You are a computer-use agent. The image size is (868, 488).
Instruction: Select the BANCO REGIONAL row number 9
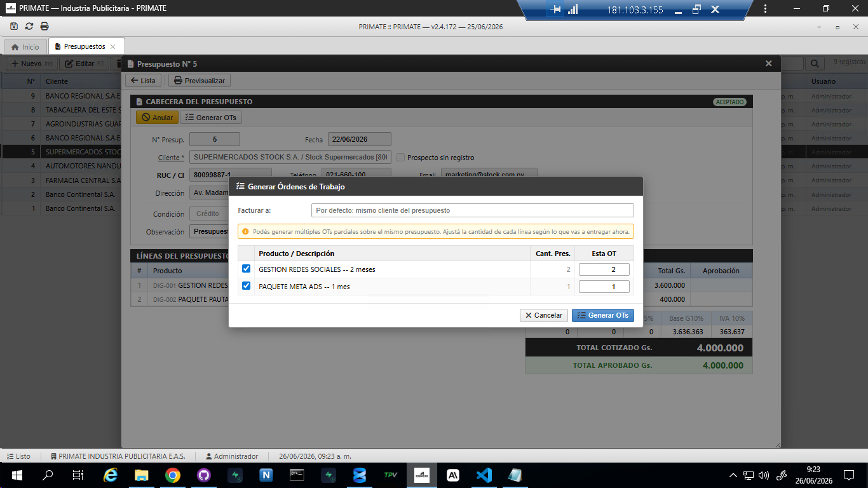[61, 96]
